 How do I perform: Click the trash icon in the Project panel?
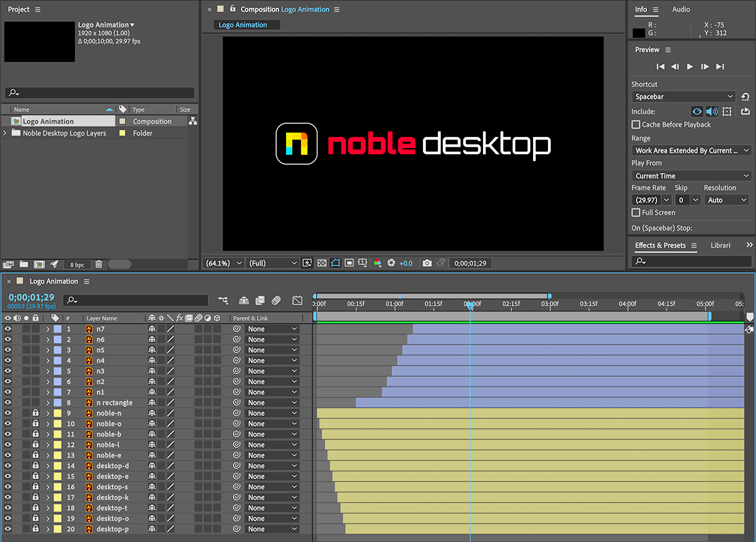tap(98, 264)
